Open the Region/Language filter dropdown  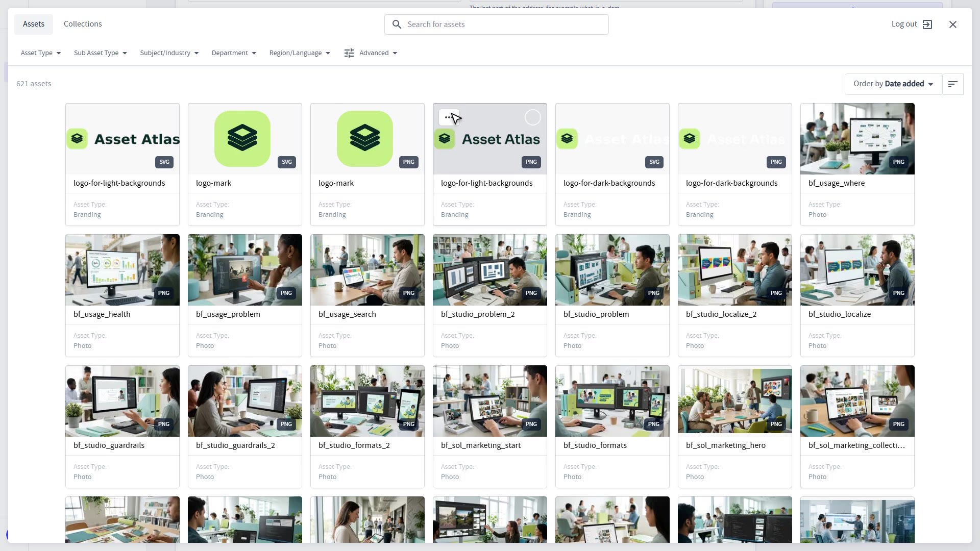300,53
